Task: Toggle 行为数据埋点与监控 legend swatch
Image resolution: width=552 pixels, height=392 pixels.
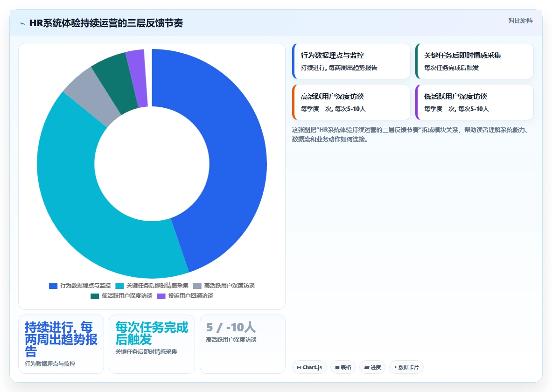Action: point(53,286)
